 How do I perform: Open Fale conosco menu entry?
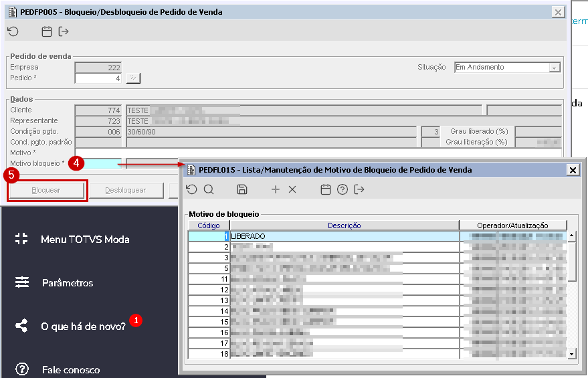point(71,370)
